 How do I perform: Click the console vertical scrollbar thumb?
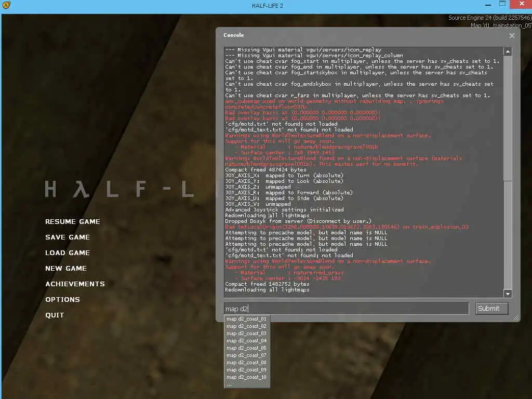tap(508, 119)
